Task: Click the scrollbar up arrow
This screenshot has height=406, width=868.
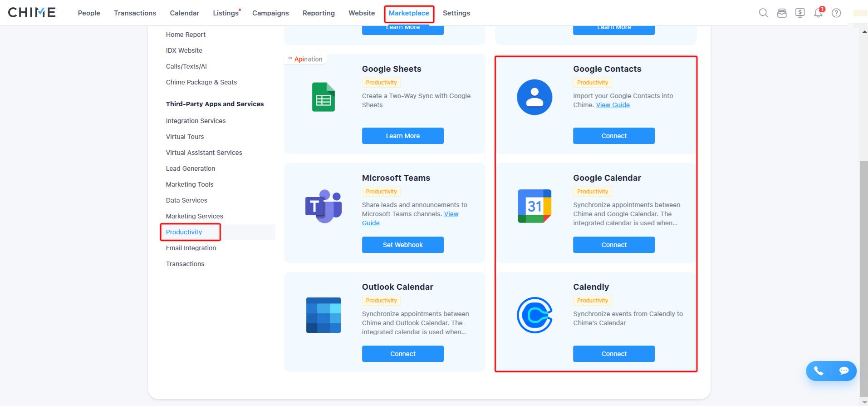Action: (864, 31)
